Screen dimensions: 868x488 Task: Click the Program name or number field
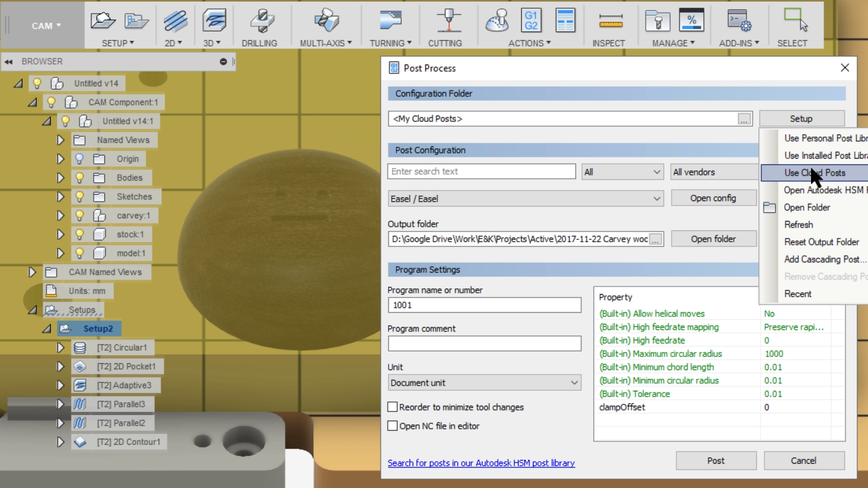[484, 305]
